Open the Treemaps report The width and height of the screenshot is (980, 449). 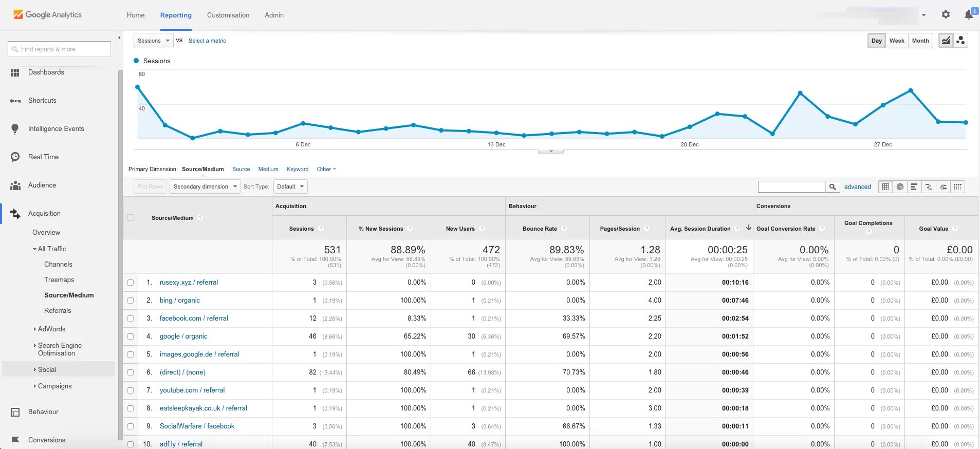(59, 280)
